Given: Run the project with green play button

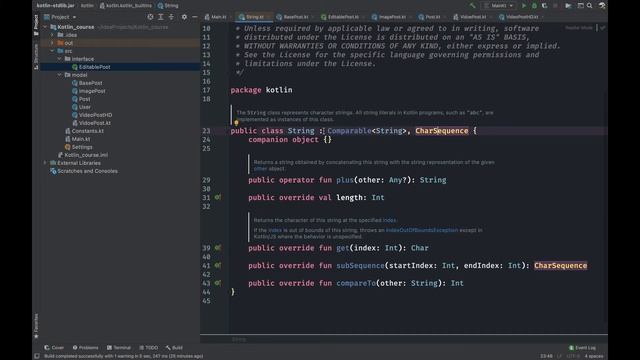Looking at the screenshot, I should 524,6.
